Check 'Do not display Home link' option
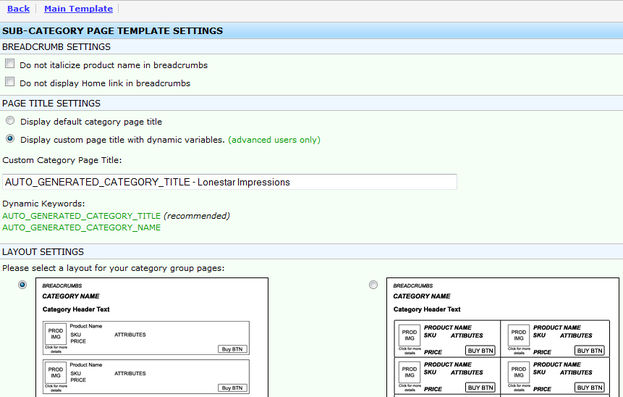The width and height of the screenshot is (623, 397). tap(10, 82)
